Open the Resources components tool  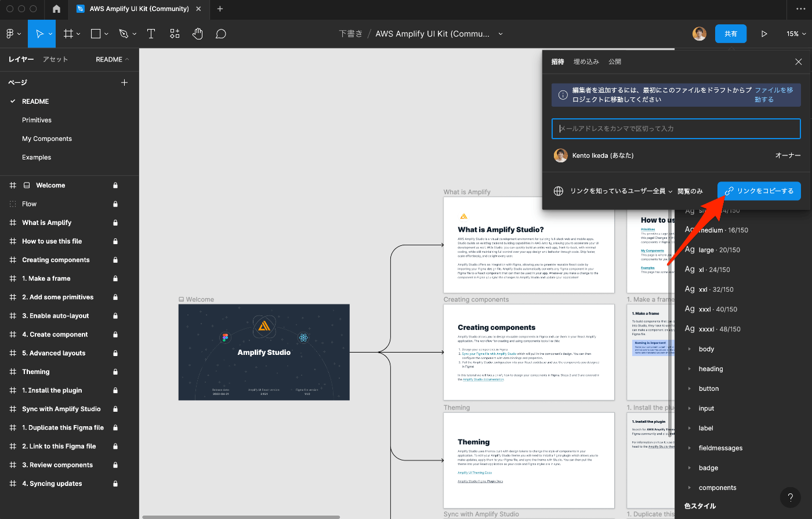click(x=175, y=34)
